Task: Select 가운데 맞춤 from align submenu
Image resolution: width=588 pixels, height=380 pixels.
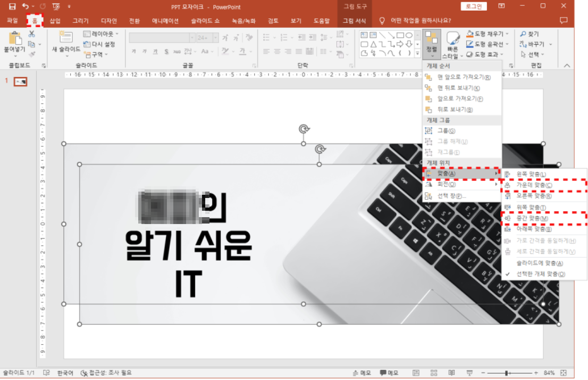Action: click(534, 185)
